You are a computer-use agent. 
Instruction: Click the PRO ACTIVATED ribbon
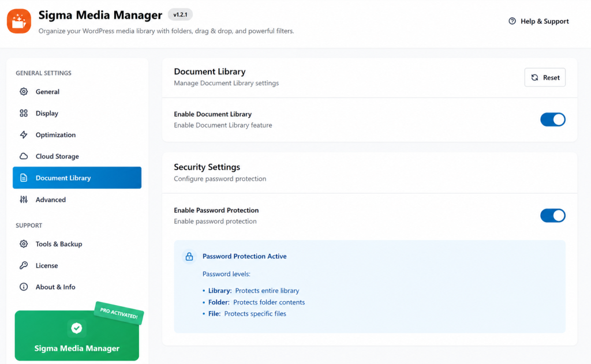pyautogui.click(x=119, y=313)
